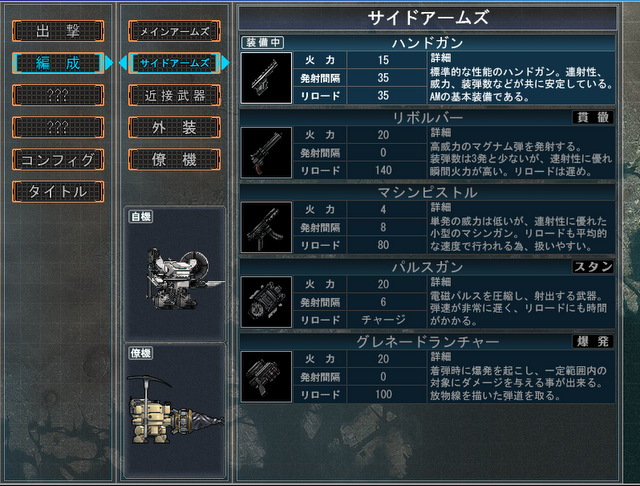Click the cyan arrow right of サイドアームズ

pos(225,63)
